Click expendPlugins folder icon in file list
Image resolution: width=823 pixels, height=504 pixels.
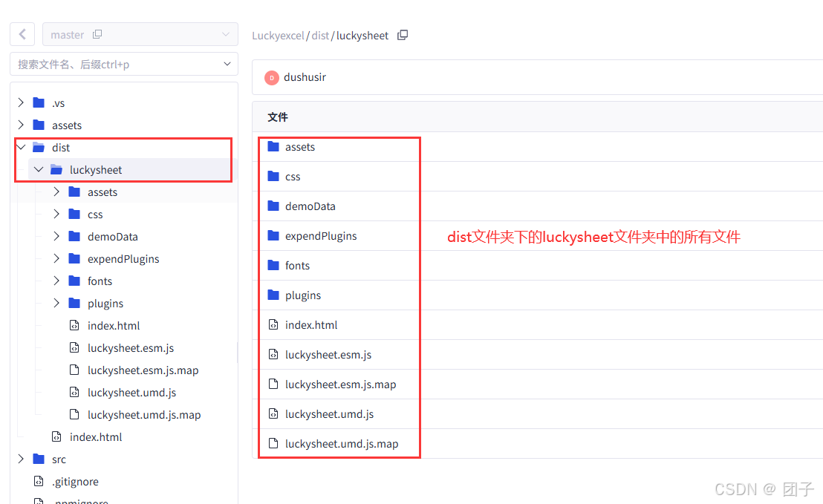pos(273,235)
